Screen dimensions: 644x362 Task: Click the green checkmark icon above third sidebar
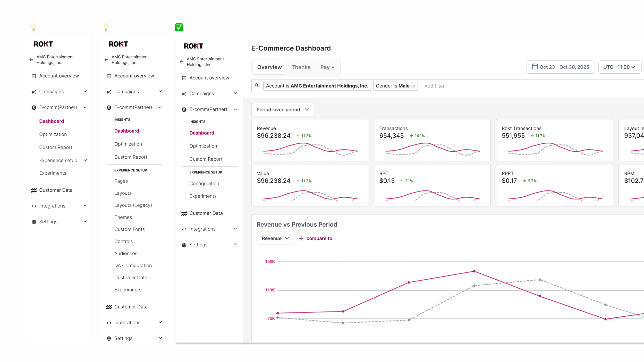tap(179, 27)
